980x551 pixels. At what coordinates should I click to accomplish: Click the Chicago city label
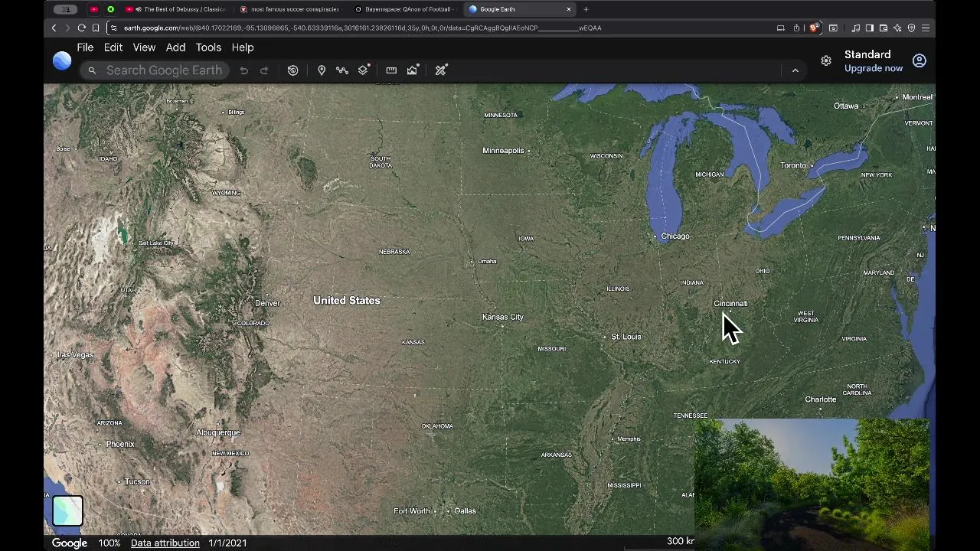[x=675, y=236]
